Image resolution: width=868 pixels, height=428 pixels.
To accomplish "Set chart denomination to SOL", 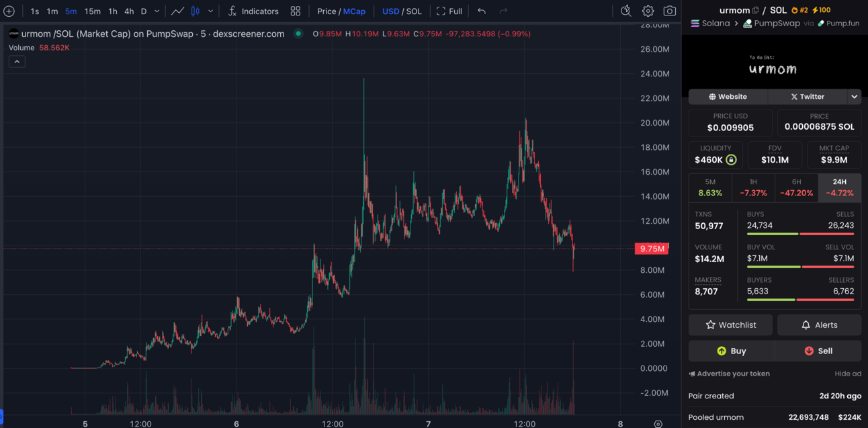I will pos(415,11).
